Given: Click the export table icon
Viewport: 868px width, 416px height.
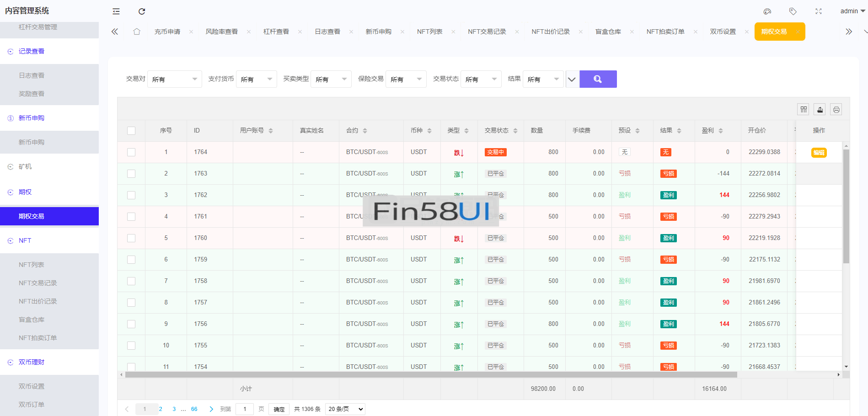Looking at the screenshot, I should click(x=820, y=110).
